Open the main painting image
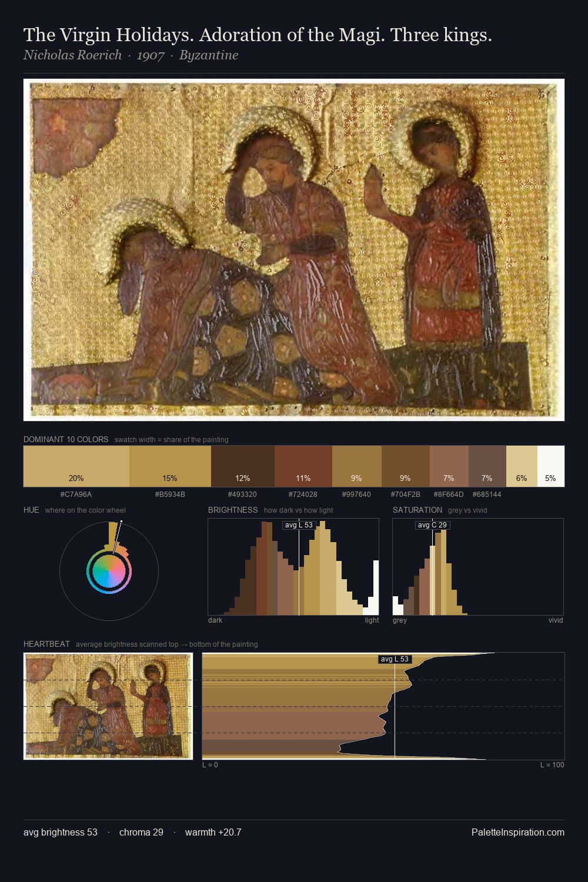Image resolution: width=588 pixels, height=882 pixels. pyautogui.click(x=294, y=250)
